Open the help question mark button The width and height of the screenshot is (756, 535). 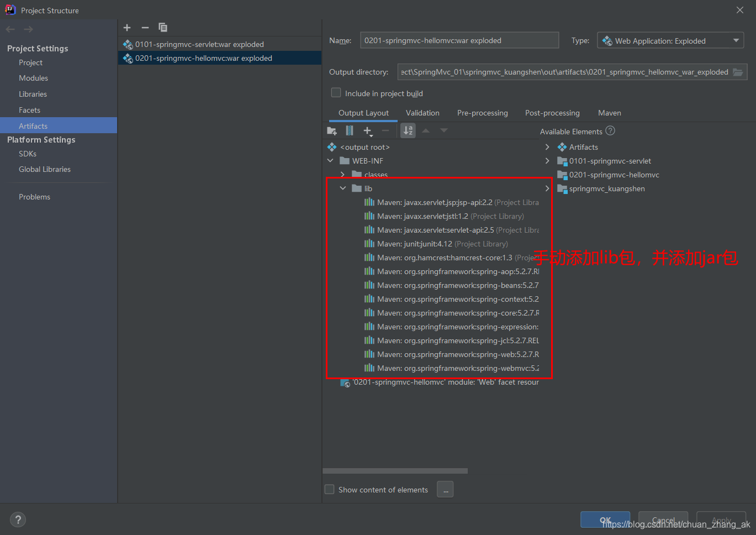tap(18, 520)
